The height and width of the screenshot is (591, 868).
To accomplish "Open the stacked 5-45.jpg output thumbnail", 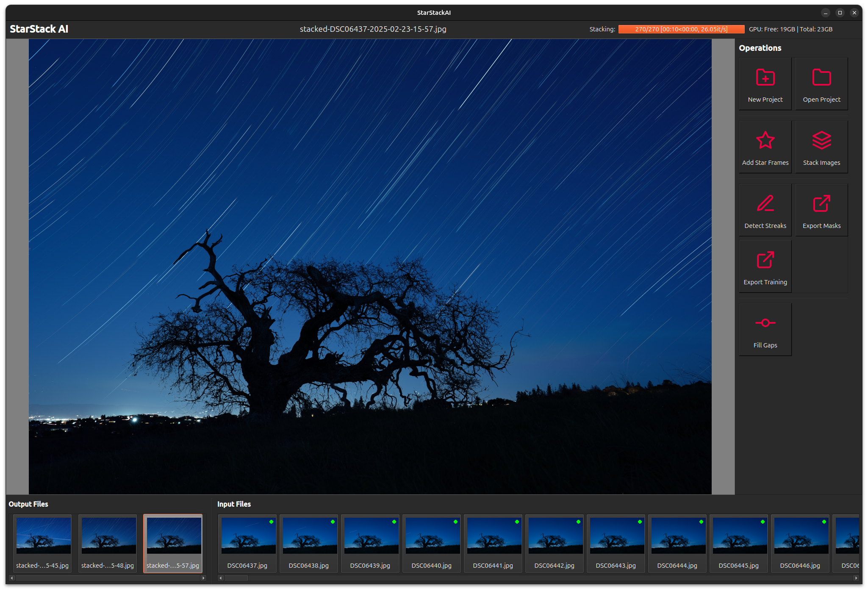I will 43,536.
